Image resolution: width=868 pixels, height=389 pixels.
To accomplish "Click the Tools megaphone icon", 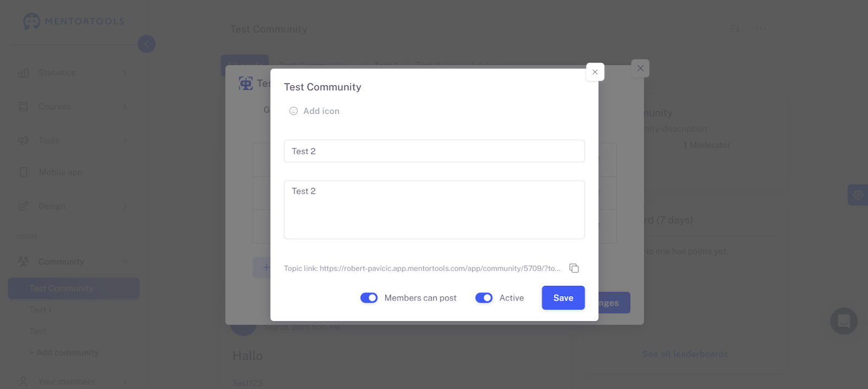I will click(x=23, y=141).
